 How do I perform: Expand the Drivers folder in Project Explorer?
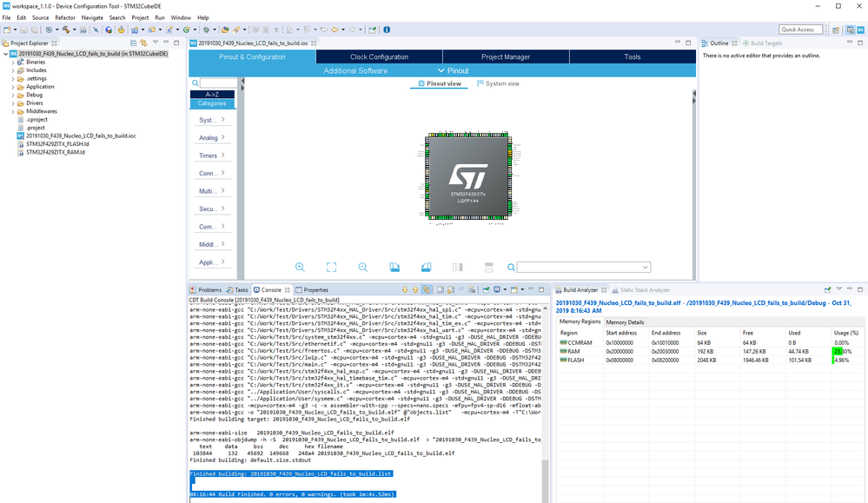click(x=13, y=103)
